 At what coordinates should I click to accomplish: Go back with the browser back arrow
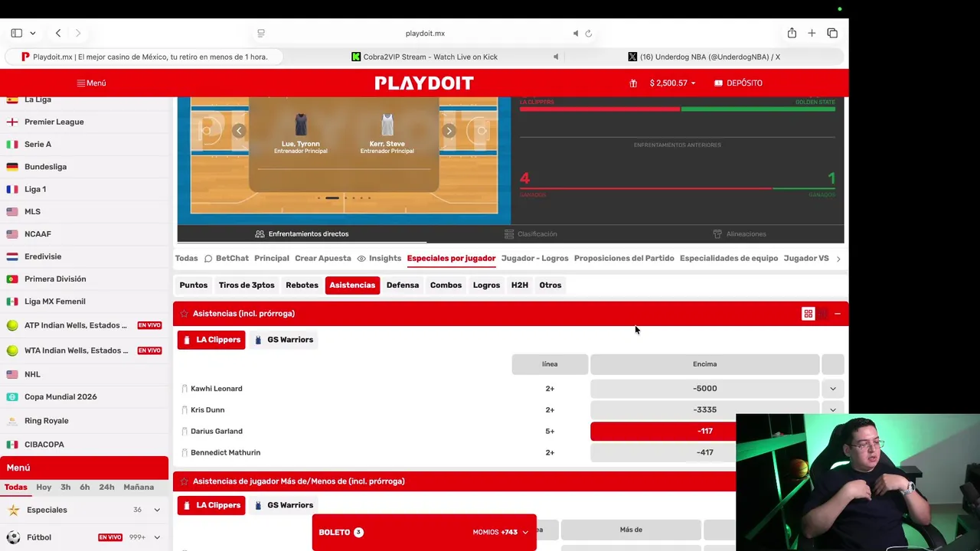coord(58,33)
